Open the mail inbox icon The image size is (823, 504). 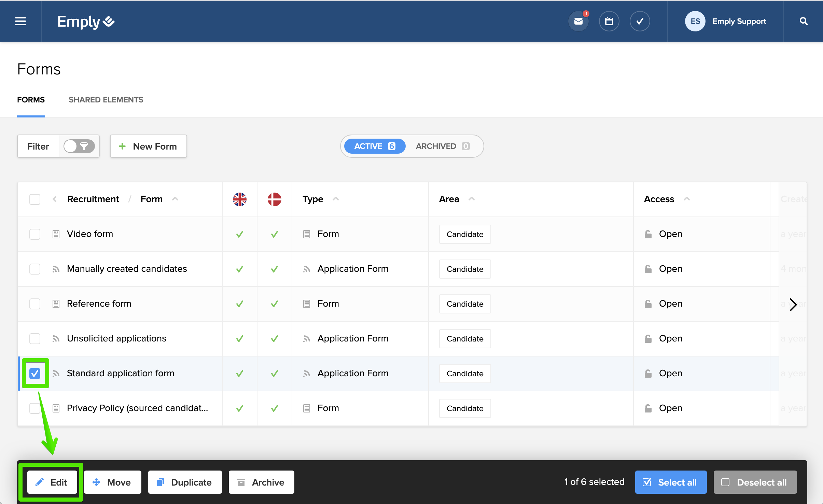(578, 21)
